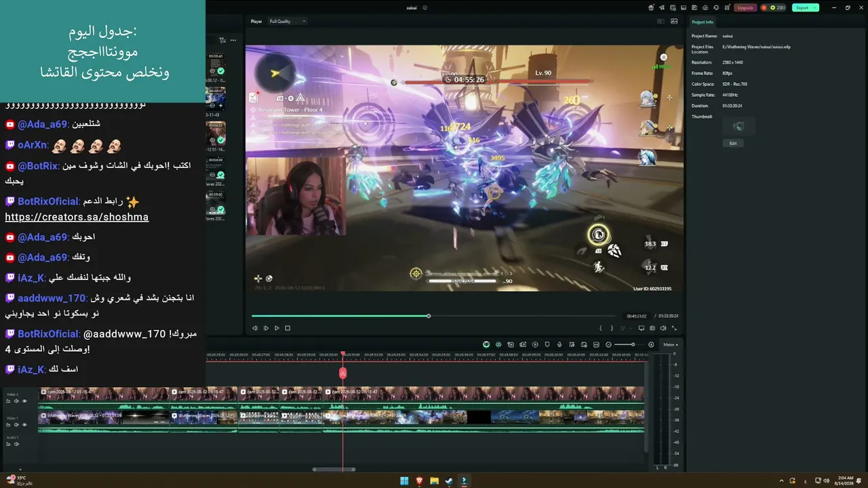Open the gift rewards icon in title bar
The image size is (868, 488).
pos(651,7)
